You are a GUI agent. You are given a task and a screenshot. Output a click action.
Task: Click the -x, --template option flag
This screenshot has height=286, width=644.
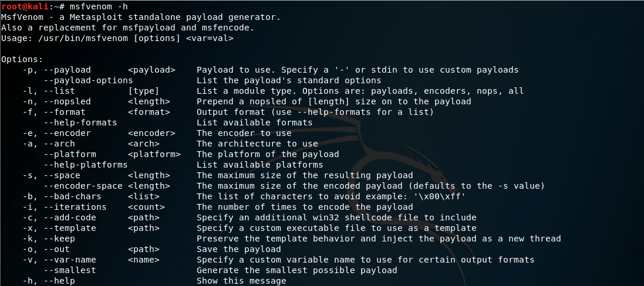point(59,228)
